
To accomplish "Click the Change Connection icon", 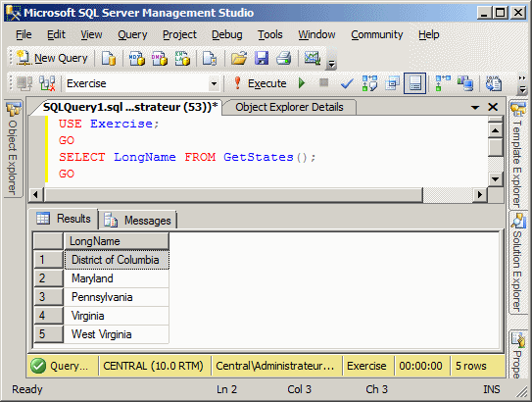I will pyautogui.click(x=47, y=83).
